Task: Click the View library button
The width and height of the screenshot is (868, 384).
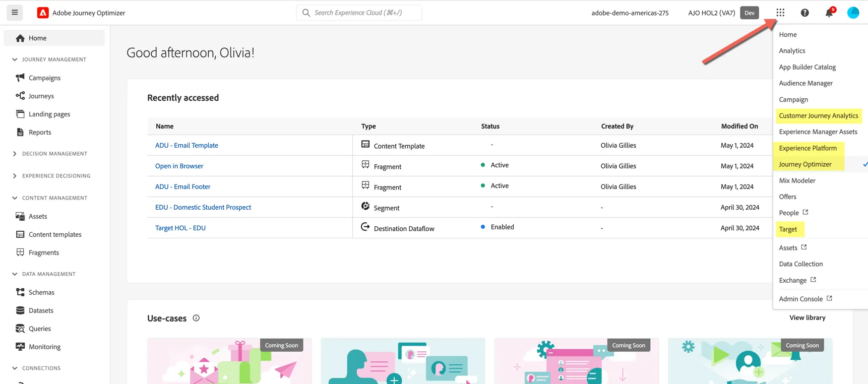Action: click(807, 317)
